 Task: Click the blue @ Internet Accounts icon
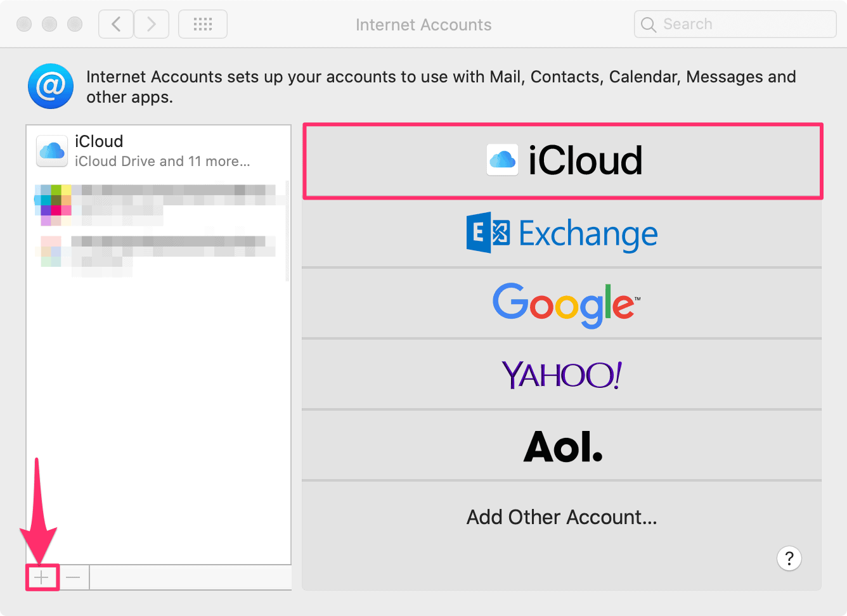tap(51, 86)
